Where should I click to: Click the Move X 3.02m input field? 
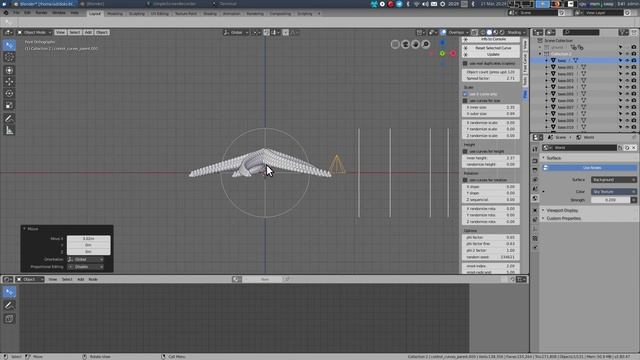(x=89, y=238)
